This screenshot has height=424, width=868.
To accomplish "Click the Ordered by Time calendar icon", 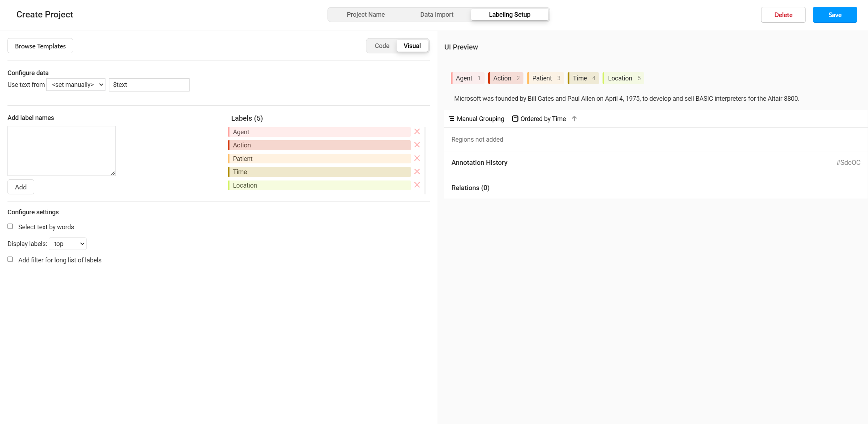I will pos(515,119).
